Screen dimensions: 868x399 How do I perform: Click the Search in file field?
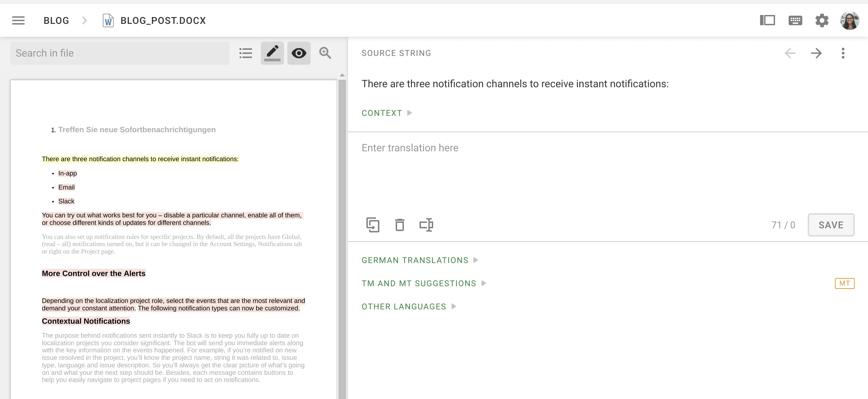point(119,53)
